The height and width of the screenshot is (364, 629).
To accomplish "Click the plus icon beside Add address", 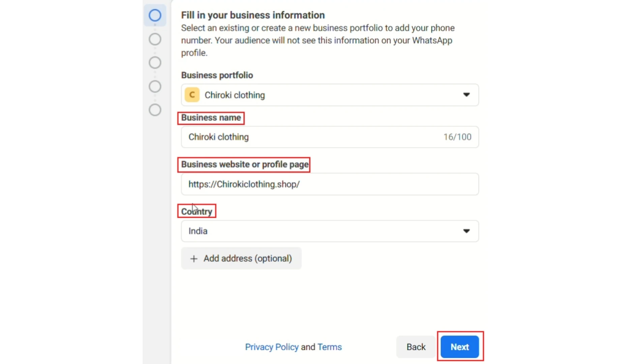I will coord(194,259).
